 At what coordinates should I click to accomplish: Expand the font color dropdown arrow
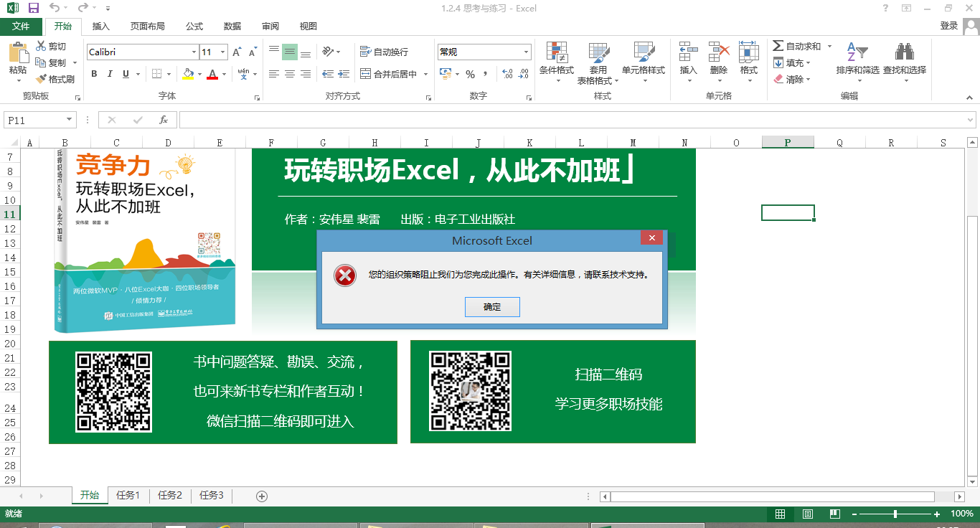click(224, 74)
